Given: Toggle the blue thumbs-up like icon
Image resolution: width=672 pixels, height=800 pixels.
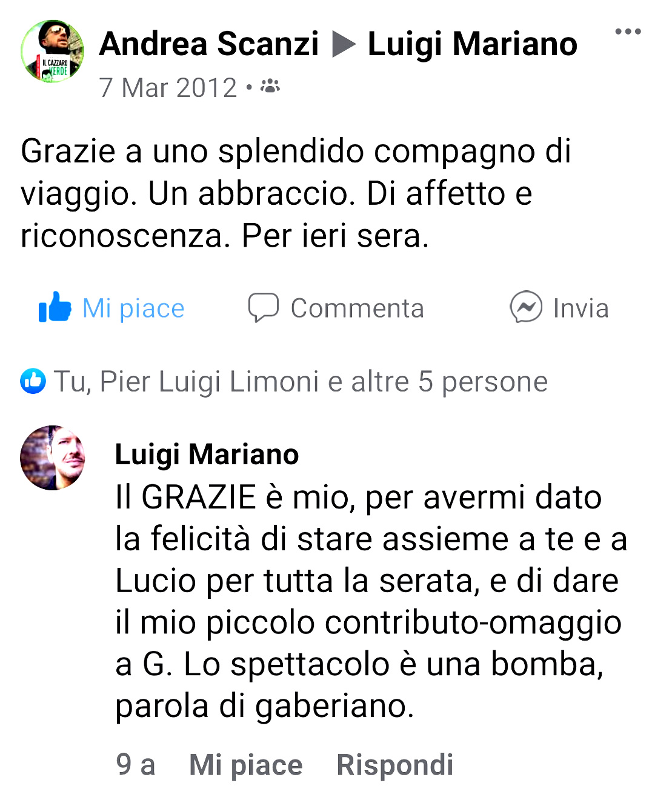Looking at the screenshot, I should tap(55, 307).
